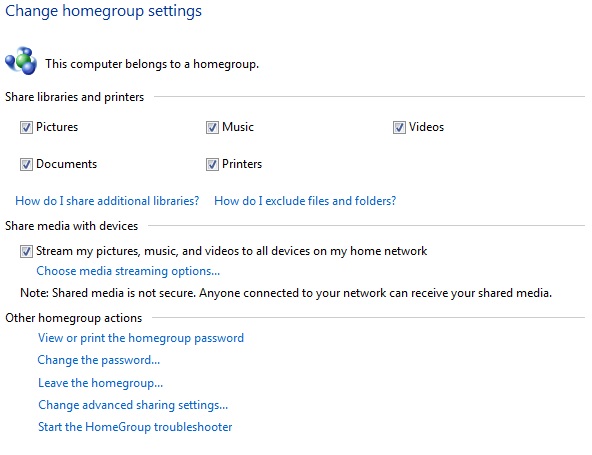Start the HomeGroup troubleshooter
This screenshot has height=455, width=592.
pyautogui.click(x=135, y=427)
